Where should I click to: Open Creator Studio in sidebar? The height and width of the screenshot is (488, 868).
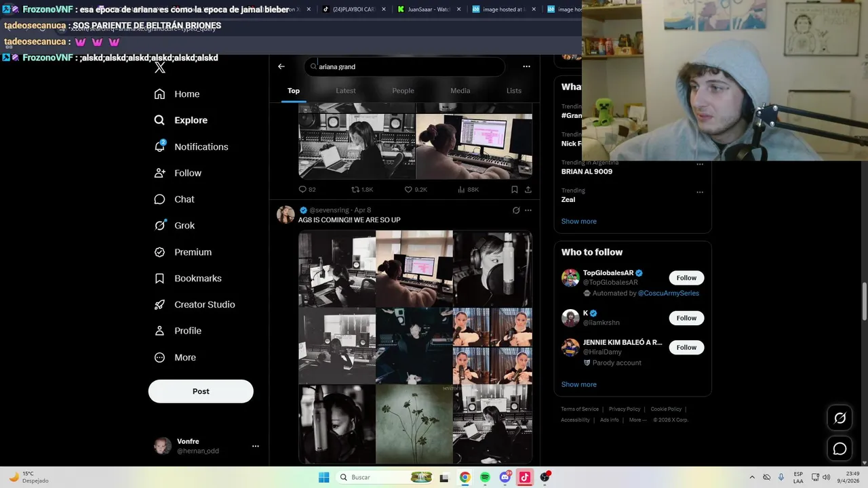[195, 304]
